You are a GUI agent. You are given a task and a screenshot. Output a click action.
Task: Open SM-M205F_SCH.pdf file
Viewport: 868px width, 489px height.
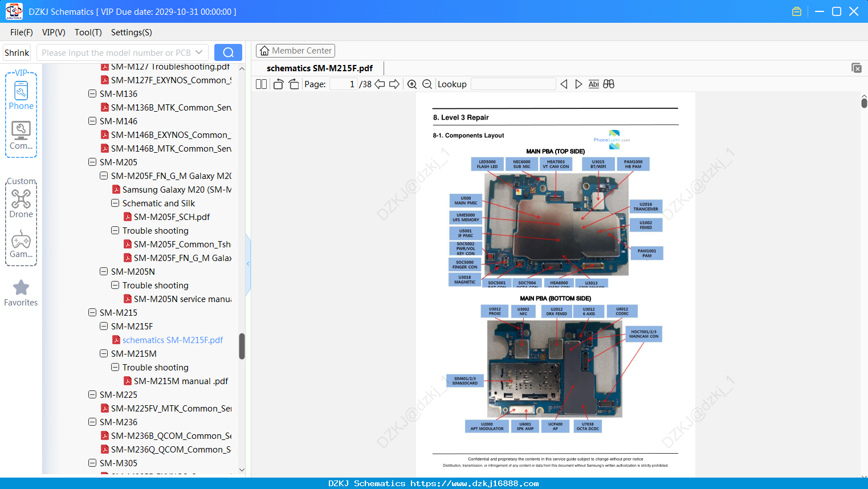172,217
